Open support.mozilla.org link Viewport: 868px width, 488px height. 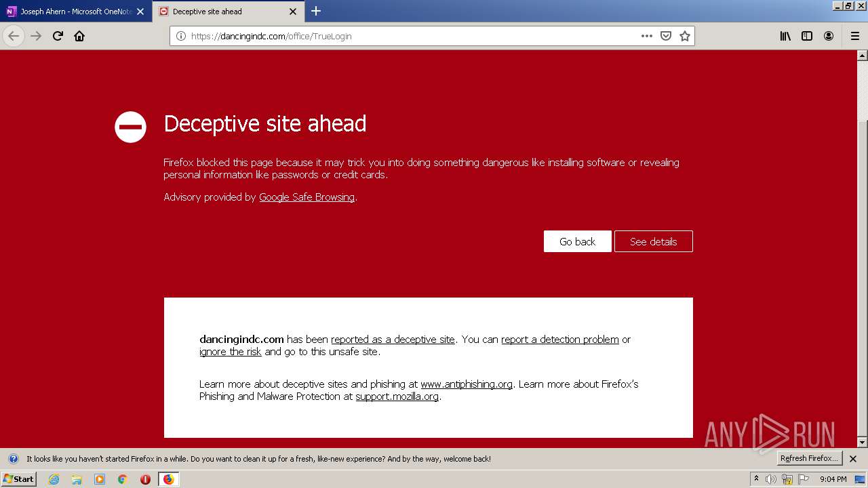tap(397, 396)
